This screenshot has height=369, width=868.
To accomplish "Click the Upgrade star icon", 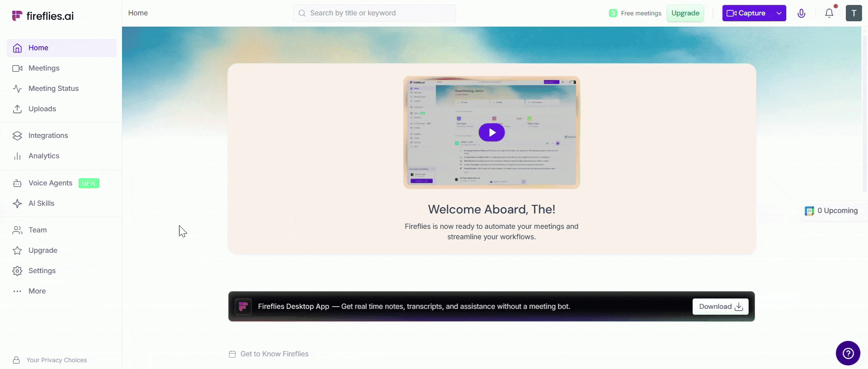I will pos(17,251).
